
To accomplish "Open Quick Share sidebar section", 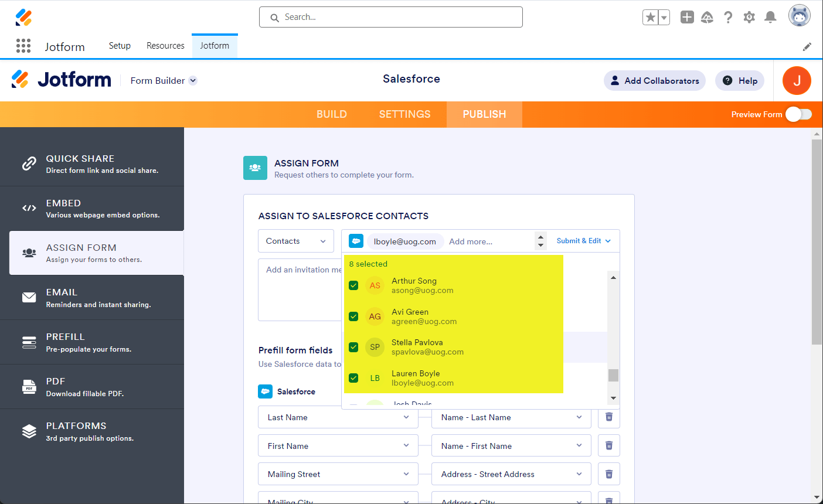I will (x=92, y=164).
